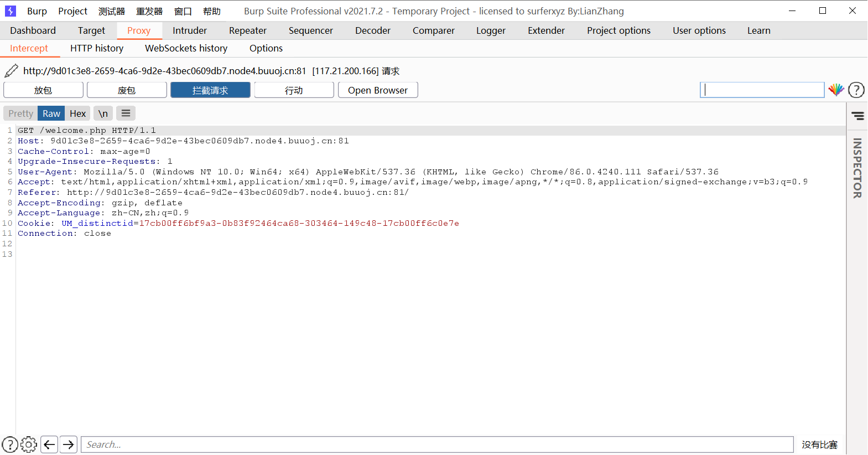Click the Upgrade-Insecure-Requests header line
Image resolution: width=868 pixels, height=455 pixels.
tap(95, 161)
